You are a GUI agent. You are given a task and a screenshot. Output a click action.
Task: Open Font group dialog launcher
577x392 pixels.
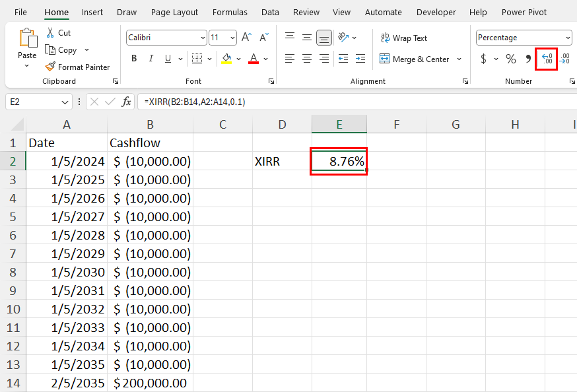coord(271,81)
